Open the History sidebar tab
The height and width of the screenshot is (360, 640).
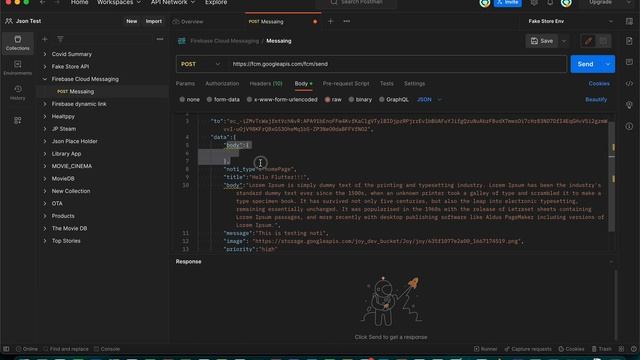click(x=18, y=93)
